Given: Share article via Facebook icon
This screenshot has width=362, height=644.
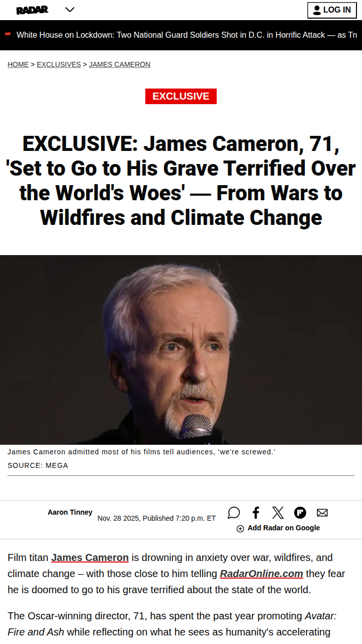Looking at the screenshot, I should point(256,513).
